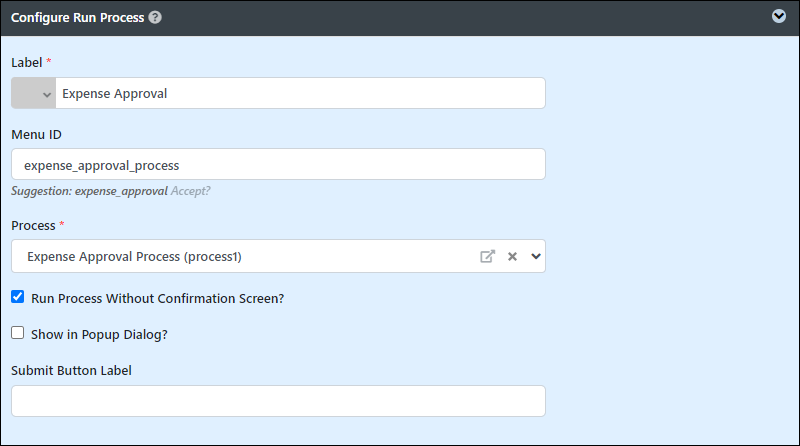Select the Submit Button Label heading

coord(71,370)
